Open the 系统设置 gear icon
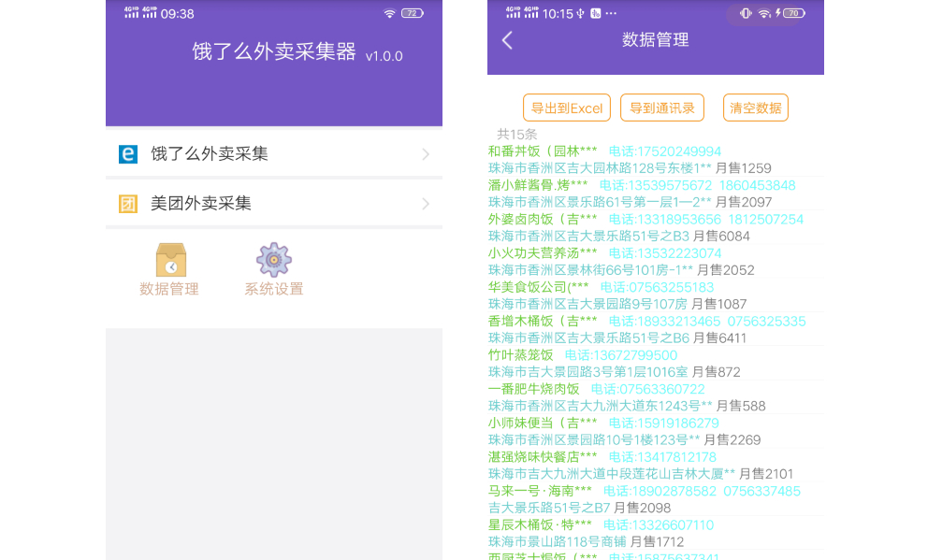 click(273, 260)
